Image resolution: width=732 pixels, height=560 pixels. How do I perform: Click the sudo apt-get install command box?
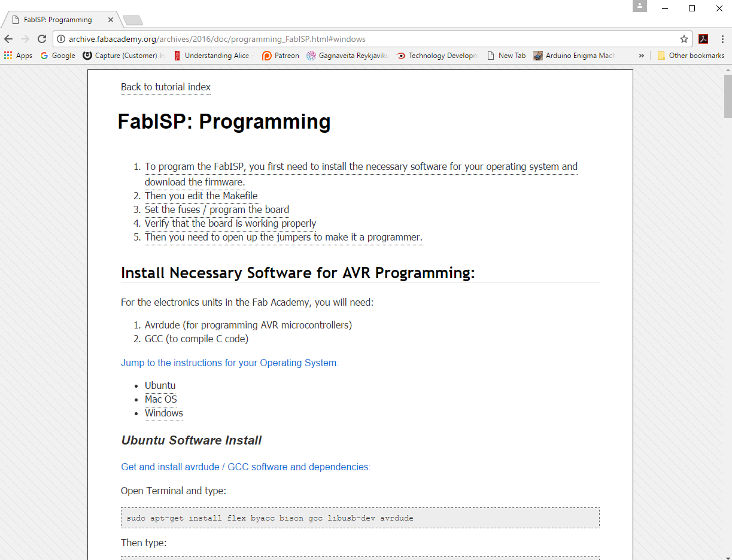click(x=360, y=518)
